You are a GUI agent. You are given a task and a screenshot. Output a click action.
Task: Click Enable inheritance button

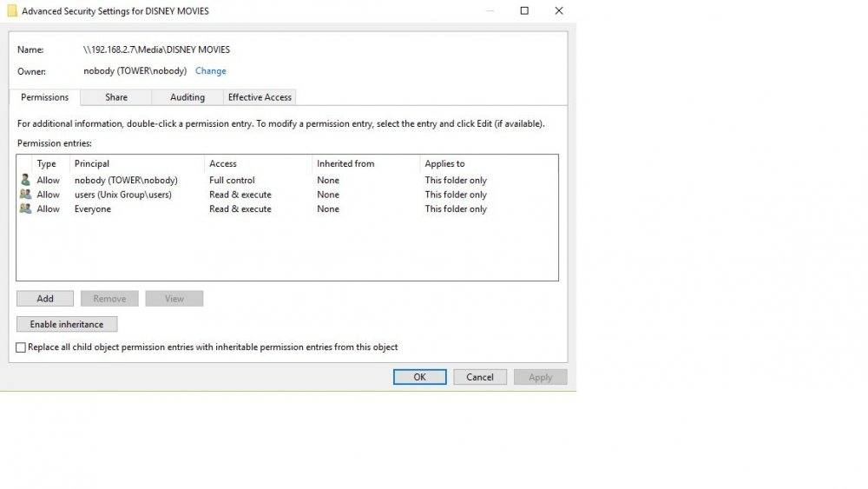[x=67, y=324]
